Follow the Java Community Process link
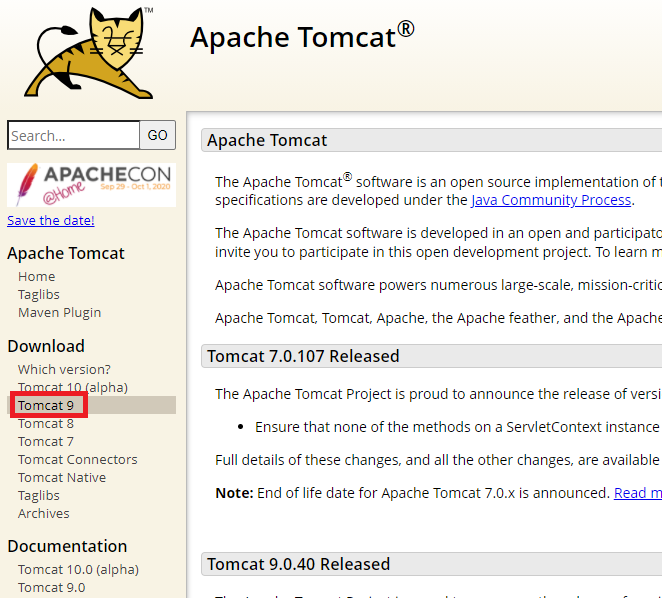662x598 pixels. [x=551, y=200]
